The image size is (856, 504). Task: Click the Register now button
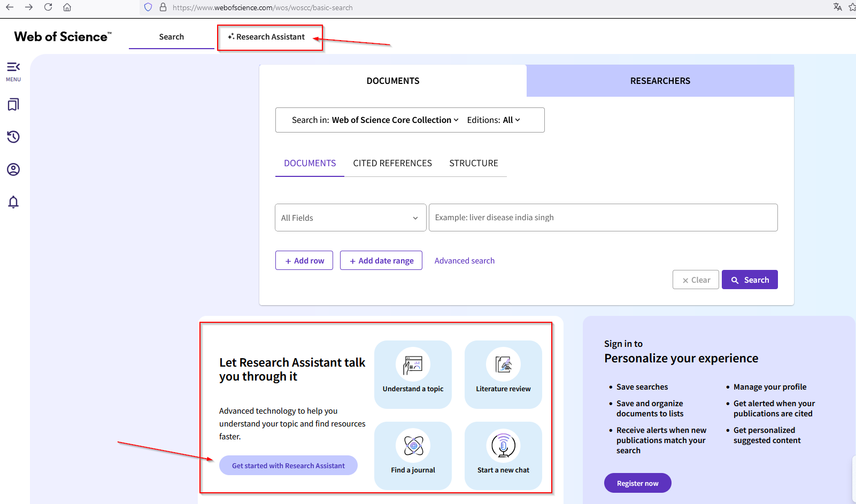tap(637, 483)
